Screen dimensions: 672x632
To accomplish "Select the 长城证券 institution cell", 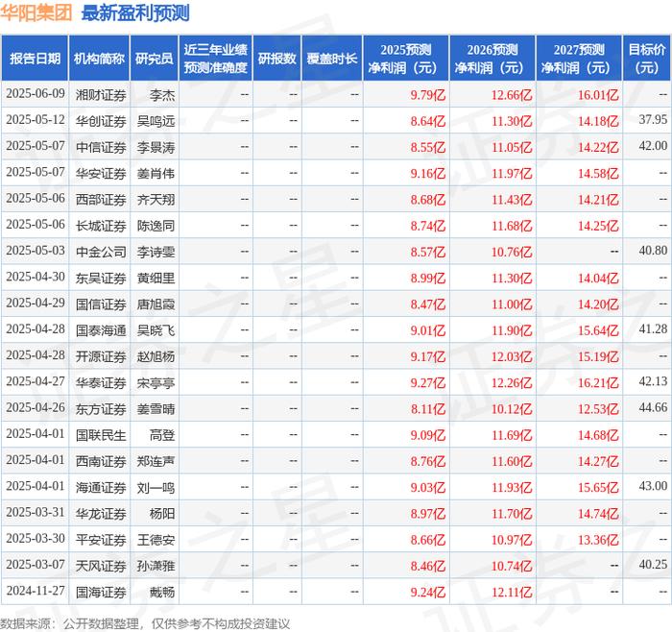I will pos(101,226).
